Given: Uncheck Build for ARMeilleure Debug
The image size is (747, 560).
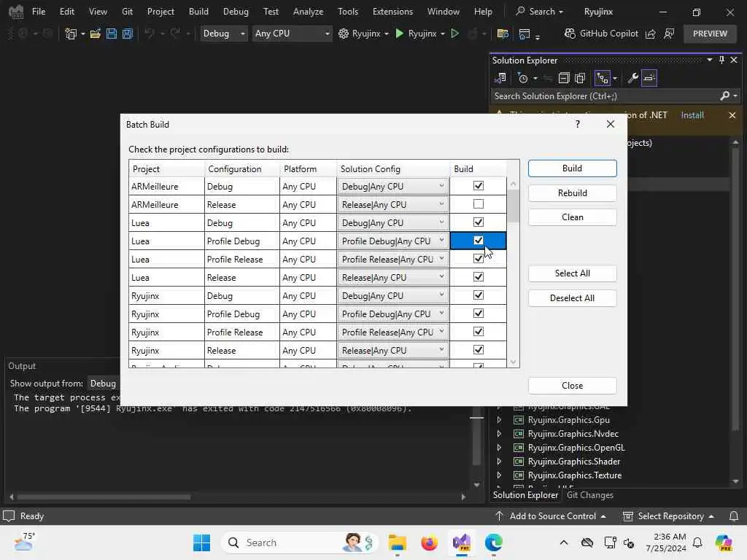Looking at the screenshot, I should click(x=479, y=186).
